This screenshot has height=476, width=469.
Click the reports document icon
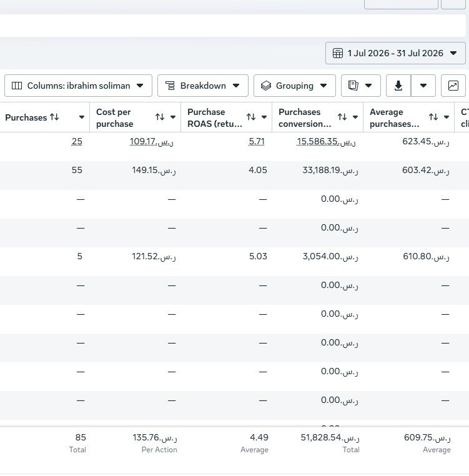353,86
